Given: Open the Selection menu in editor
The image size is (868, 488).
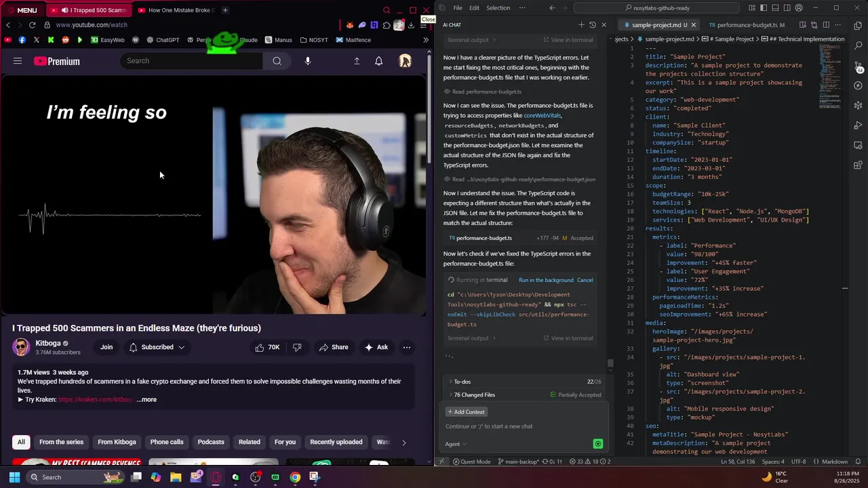Looking at the screenshot, I should tap(498, 8).
